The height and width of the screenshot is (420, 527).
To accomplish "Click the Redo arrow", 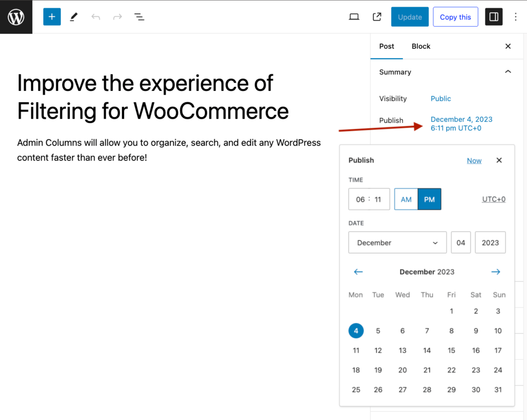I will click(117, 16).
